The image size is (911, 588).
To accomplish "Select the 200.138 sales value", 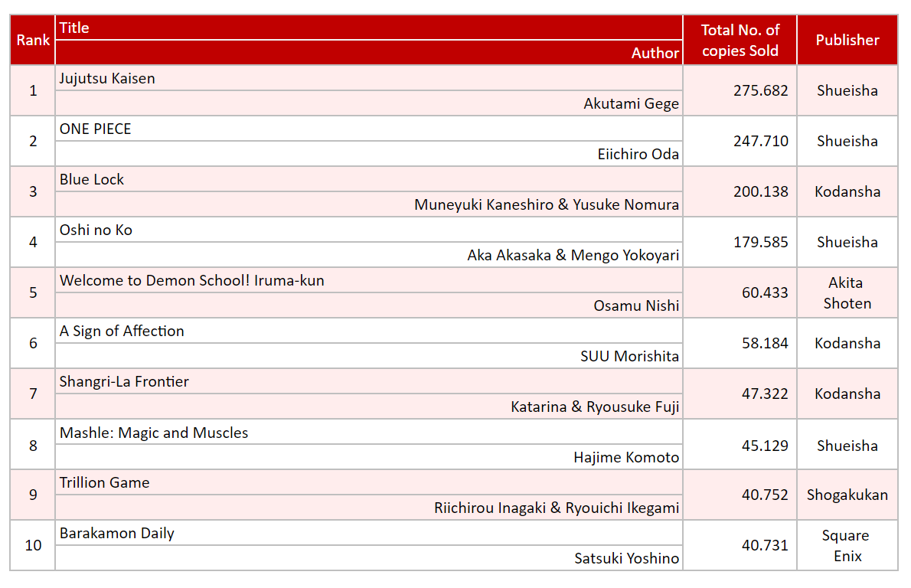I will pyautogui.click(x=760, y=191).
